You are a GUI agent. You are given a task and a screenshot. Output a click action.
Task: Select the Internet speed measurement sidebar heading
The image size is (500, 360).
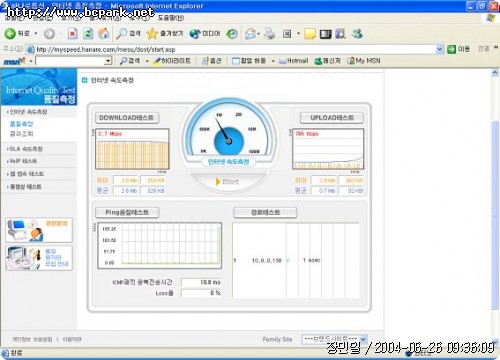(x=27, y=112)
